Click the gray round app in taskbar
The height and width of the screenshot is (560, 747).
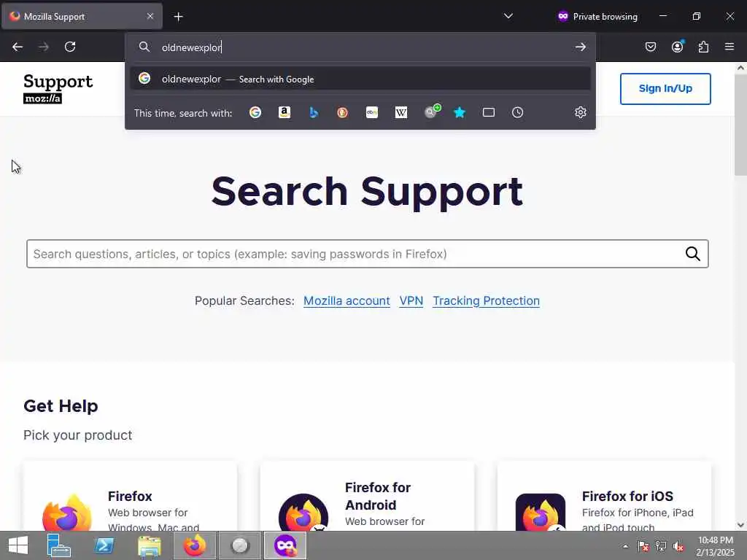(x=240, y=545)
